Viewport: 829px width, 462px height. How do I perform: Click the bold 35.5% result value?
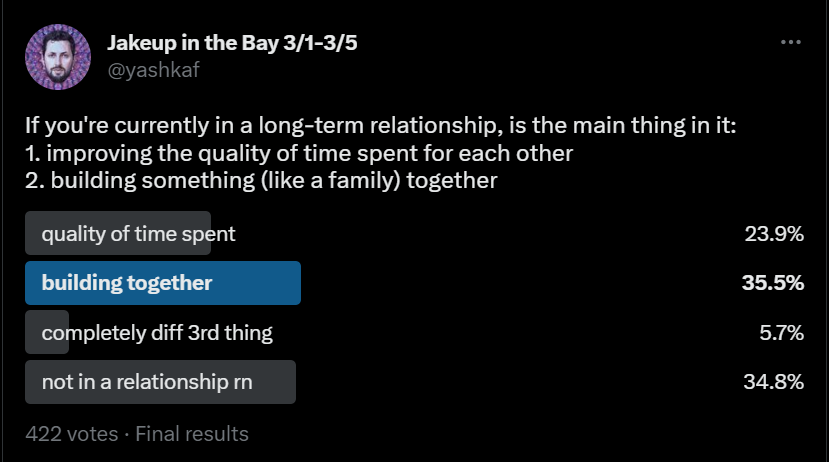(773, 283)
